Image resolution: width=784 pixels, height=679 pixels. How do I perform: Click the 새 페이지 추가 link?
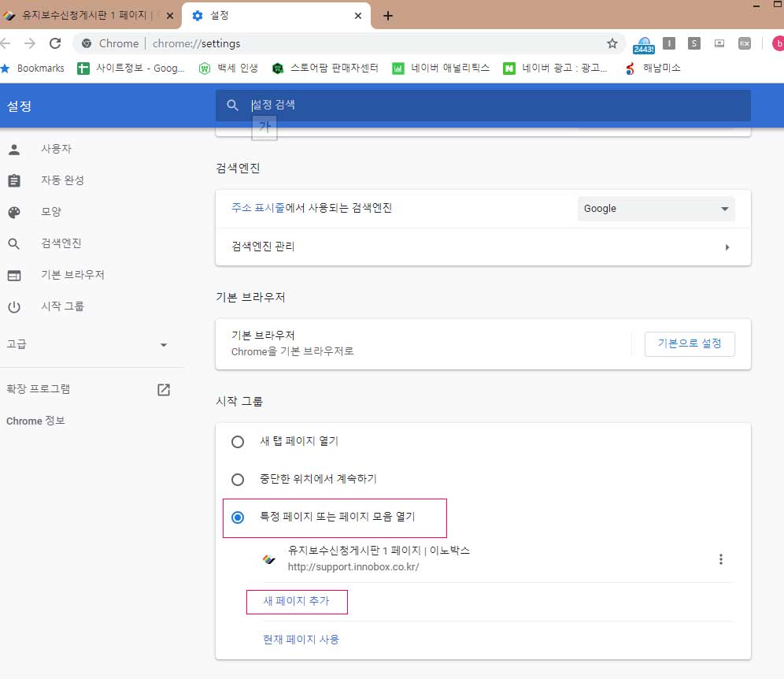pyautogui.click(x=296, y=601)
